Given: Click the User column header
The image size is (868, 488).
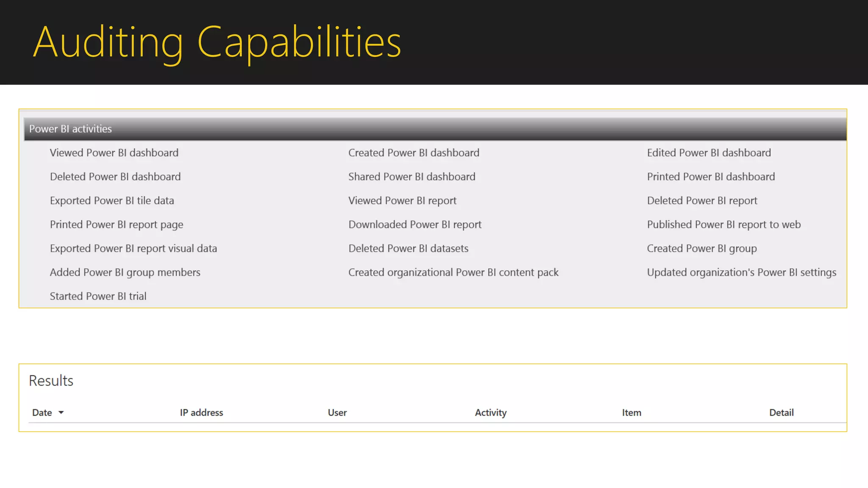Looking at the screenshot, I should click(x=337, y=413).
